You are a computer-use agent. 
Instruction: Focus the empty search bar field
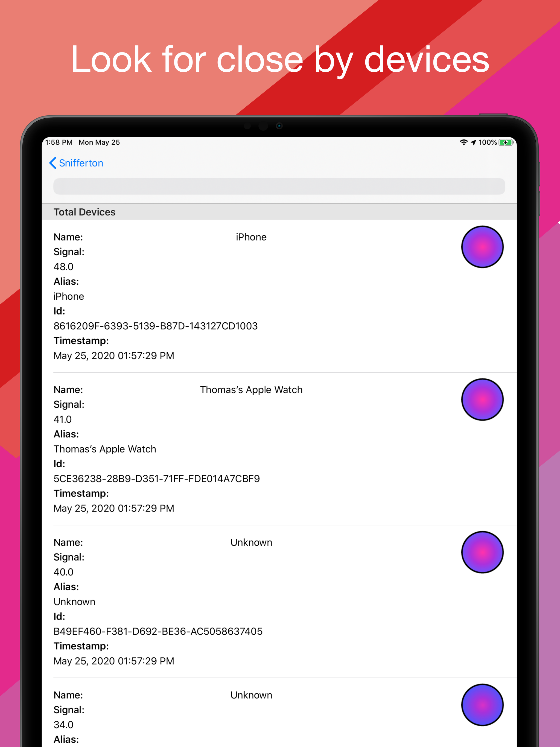pos(279,186)
